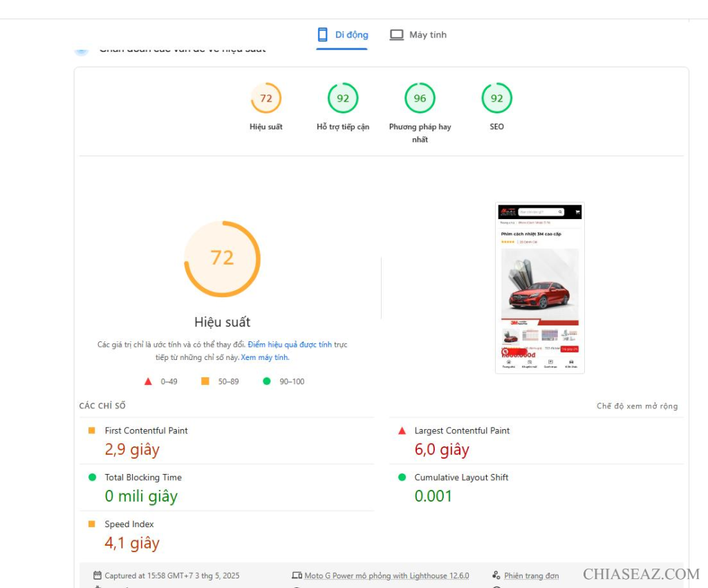This screenshot has height=588, width=708.
Task: Toggle Chế độ xem mở rộng view
Action: [x=637, y=406]
